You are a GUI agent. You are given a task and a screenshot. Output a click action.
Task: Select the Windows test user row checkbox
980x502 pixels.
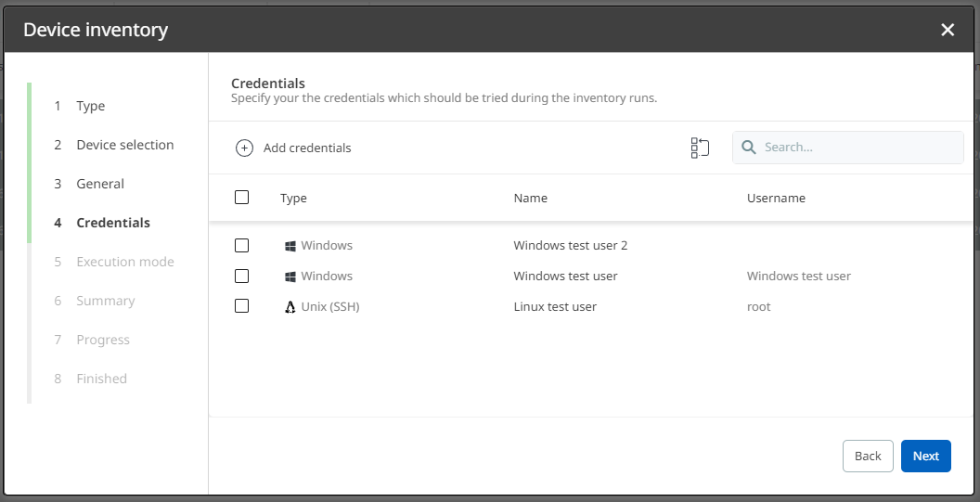tap(242, 277)
